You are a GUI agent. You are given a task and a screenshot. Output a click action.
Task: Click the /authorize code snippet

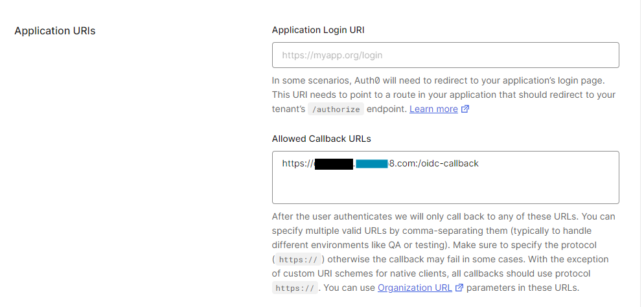point(335,109)
